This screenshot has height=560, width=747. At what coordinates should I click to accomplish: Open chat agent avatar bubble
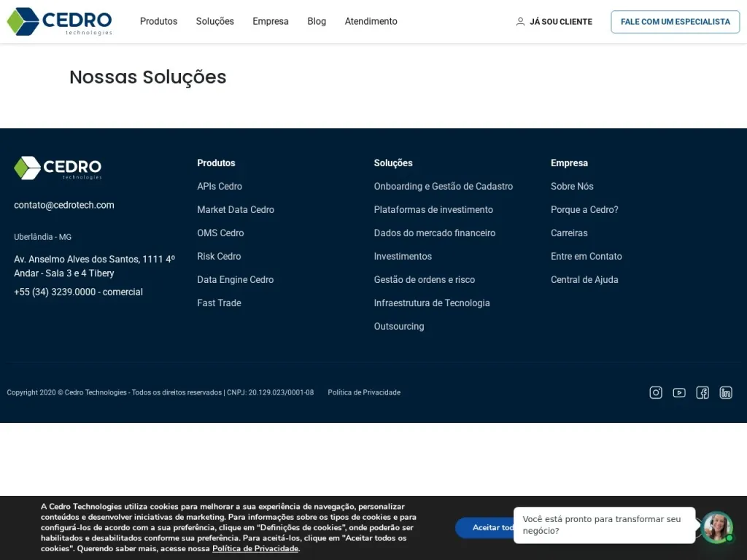click(x=717, y=526)
